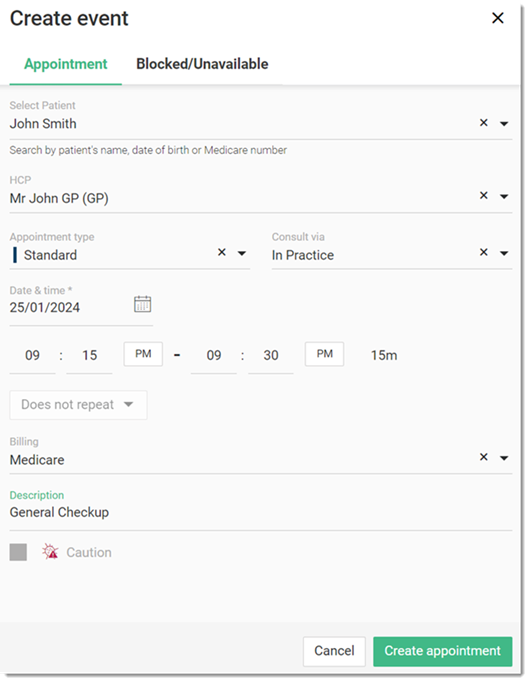529x682 pixels.
Task: Switch to the Blocked/Unavailable tab
Action: (x=202, y=64)
